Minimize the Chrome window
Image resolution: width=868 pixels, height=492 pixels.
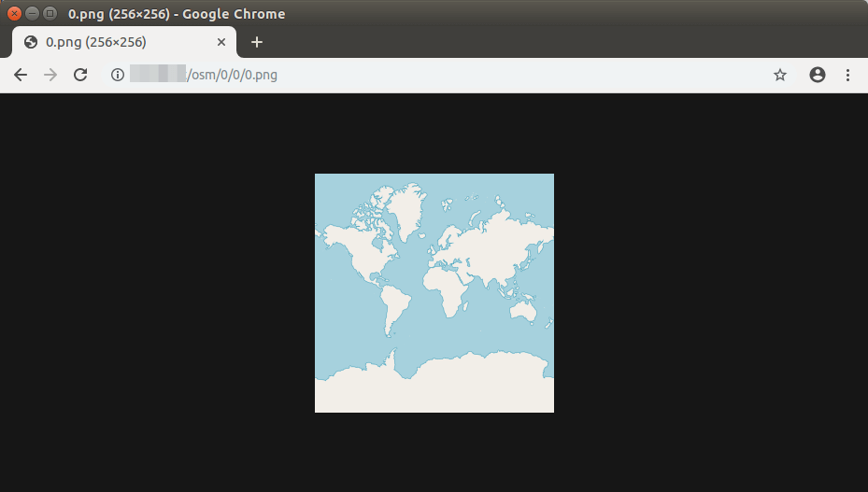(32, 14)
